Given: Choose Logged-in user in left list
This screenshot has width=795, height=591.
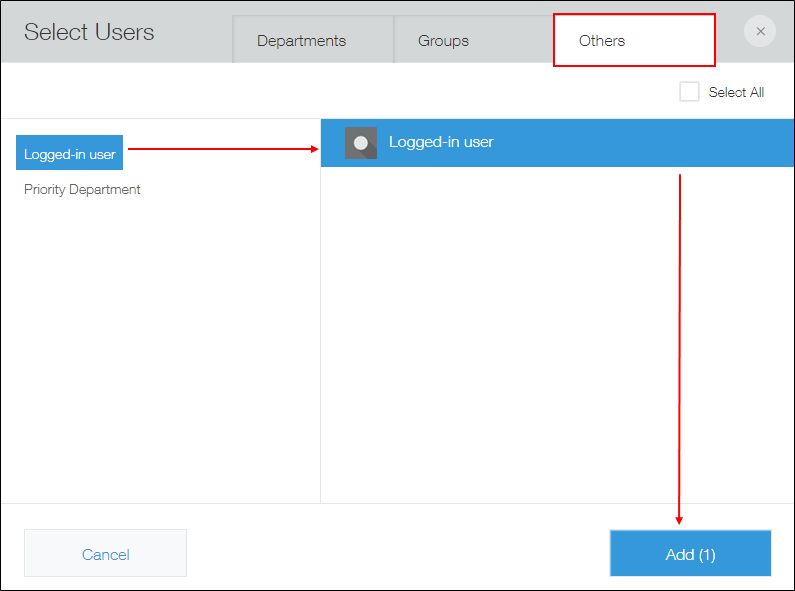Looking at the screenshot, I should click(x=70, y=154).
